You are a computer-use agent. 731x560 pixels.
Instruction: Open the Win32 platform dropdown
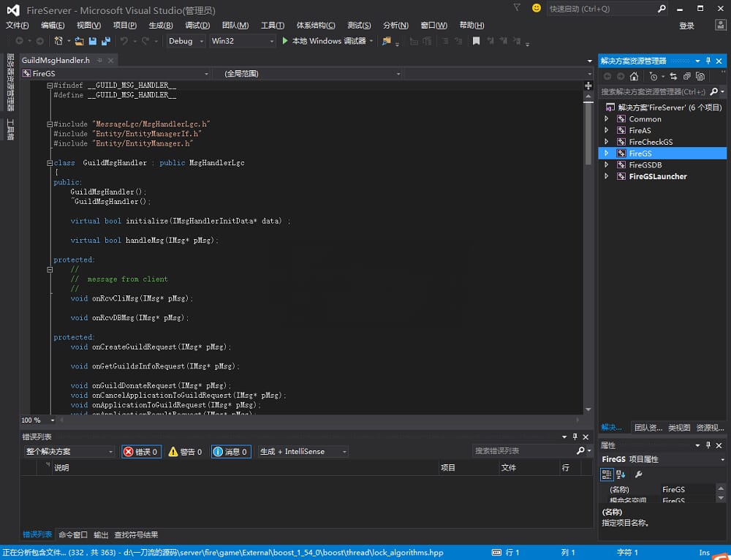point(243,41)
